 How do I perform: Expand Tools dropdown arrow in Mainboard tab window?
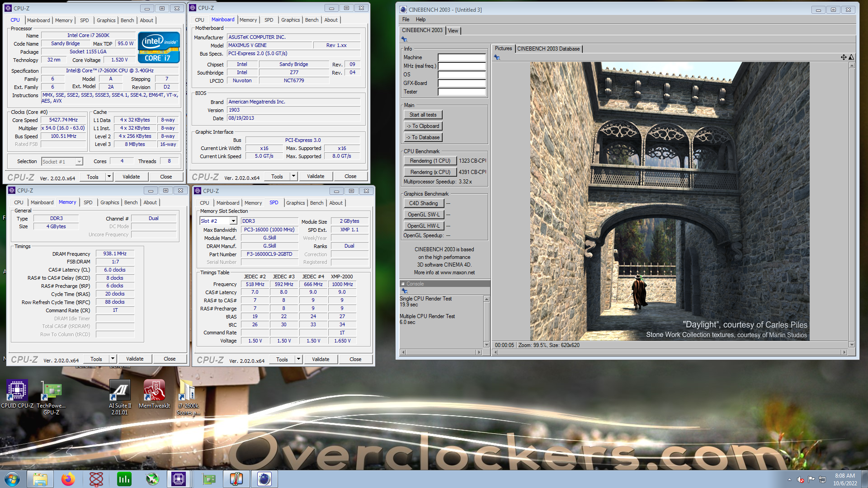click(293, 176)
